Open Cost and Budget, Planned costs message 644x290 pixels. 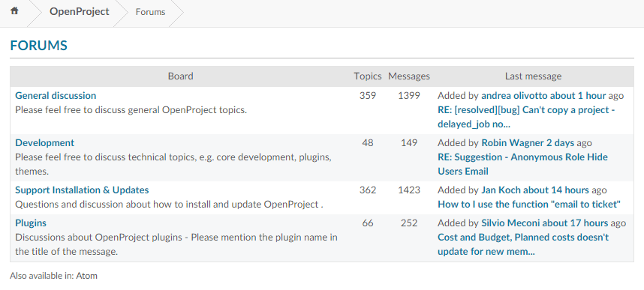click(x=523, y=244)
